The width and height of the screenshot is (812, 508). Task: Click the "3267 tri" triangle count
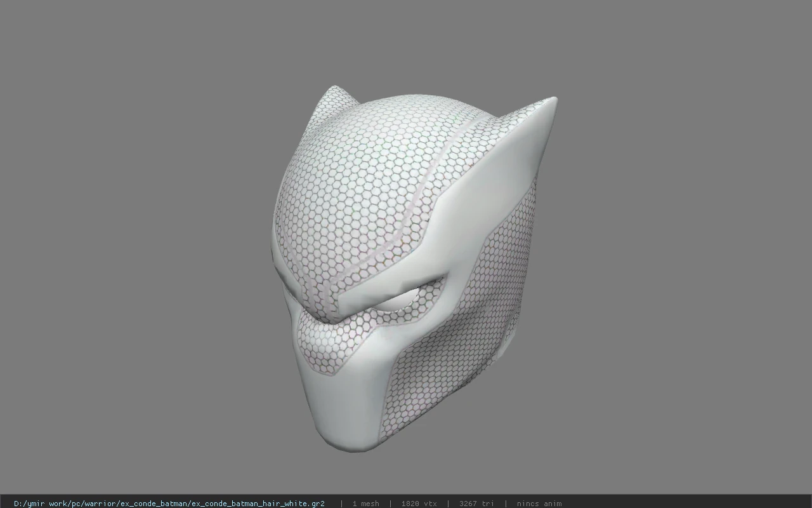click(x=477, y=504)
